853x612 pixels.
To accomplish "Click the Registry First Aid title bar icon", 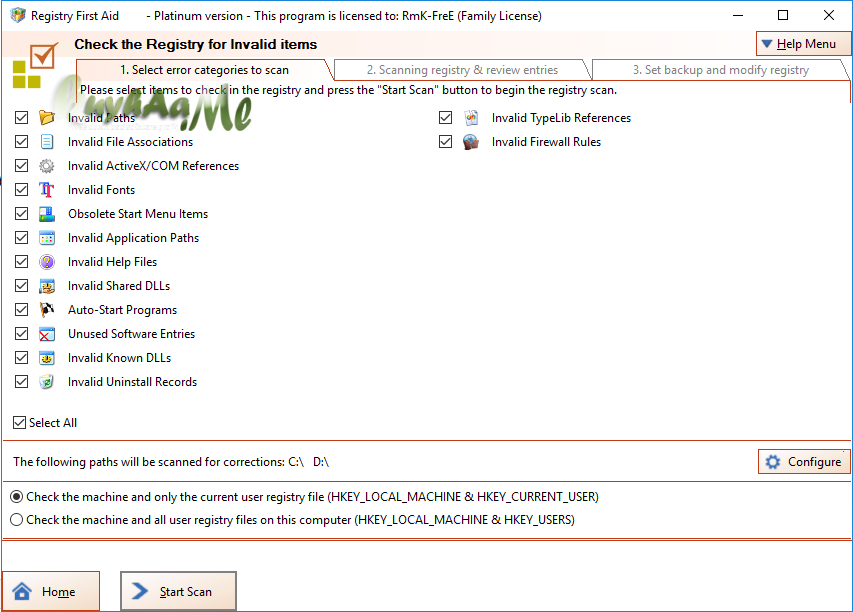I will click(x=17, y=15).
